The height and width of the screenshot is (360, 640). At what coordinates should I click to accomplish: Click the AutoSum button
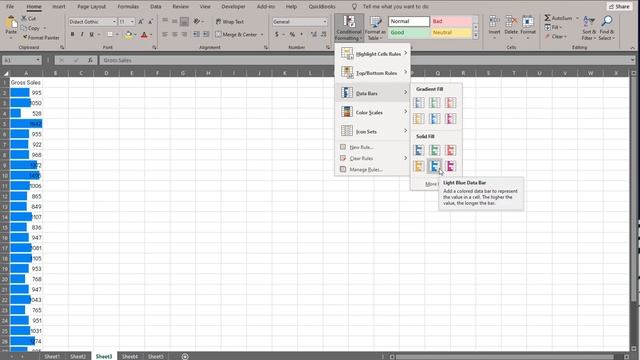558,18
